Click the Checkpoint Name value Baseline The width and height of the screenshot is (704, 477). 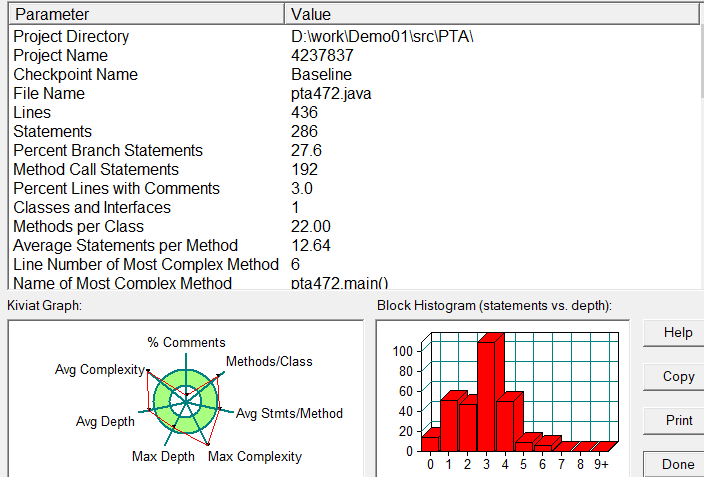tap(321, 74)
